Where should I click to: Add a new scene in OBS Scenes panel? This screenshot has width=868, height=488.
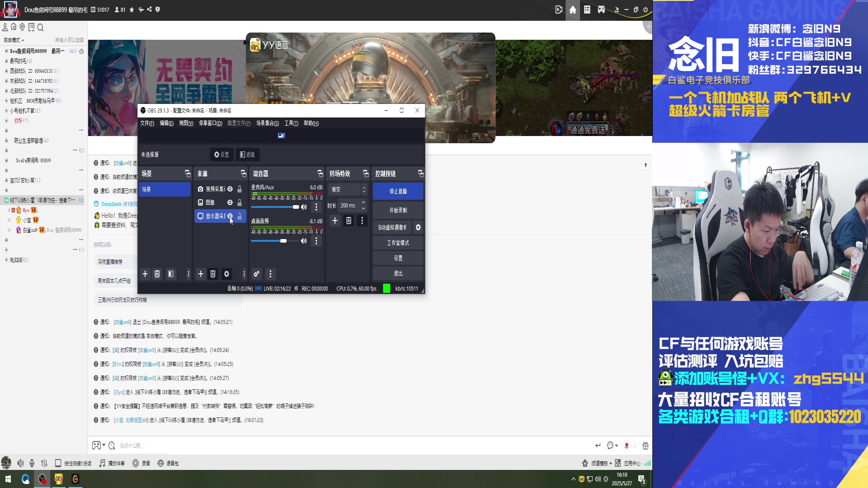(145, 274)
